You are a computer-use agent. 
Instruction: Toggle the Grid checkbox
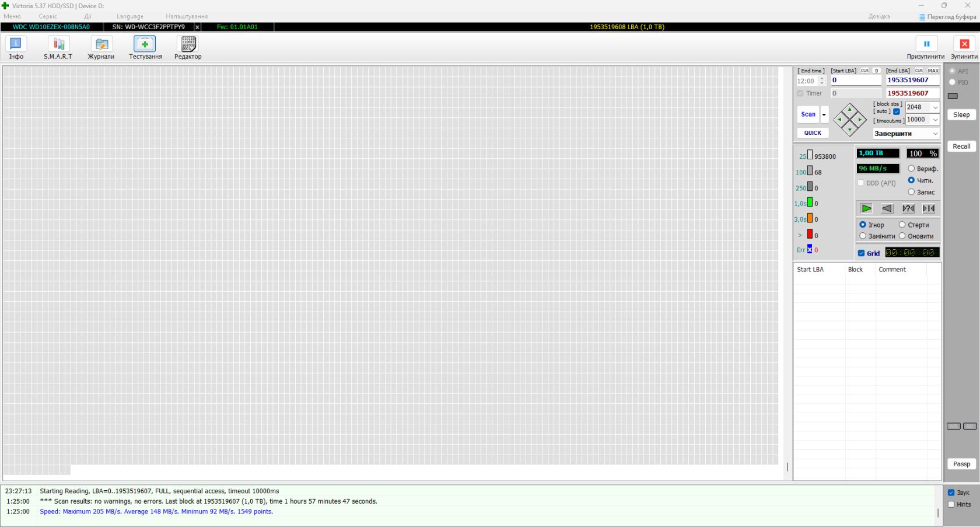point(861,253)
